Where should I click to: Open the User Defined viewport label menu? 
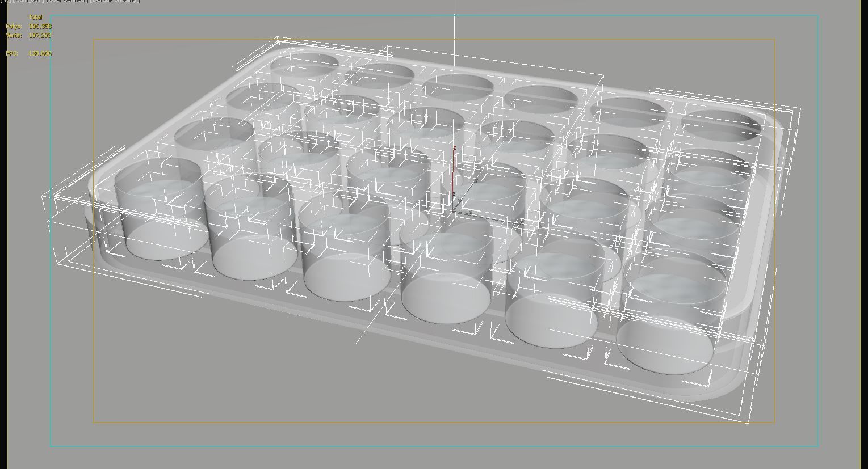[67, 1]
